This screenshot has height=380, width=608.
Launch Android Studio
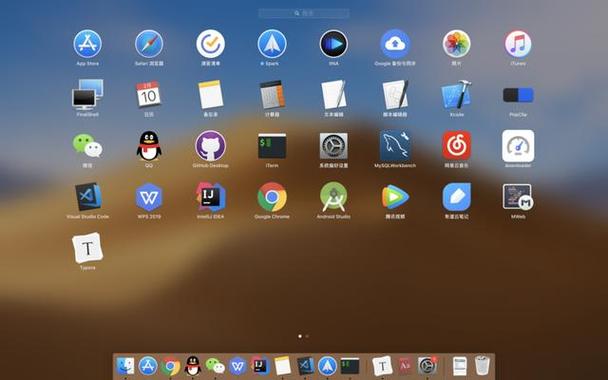333,197
